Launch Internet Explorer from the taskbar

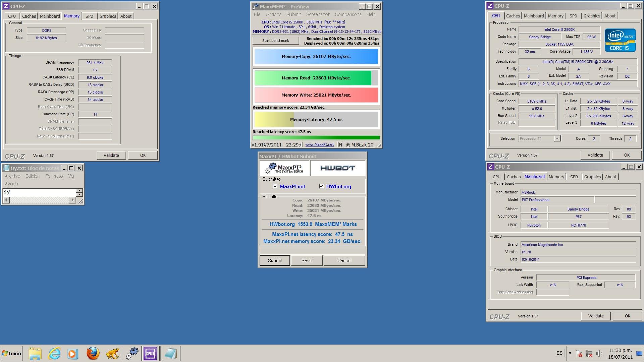(54, 354)
